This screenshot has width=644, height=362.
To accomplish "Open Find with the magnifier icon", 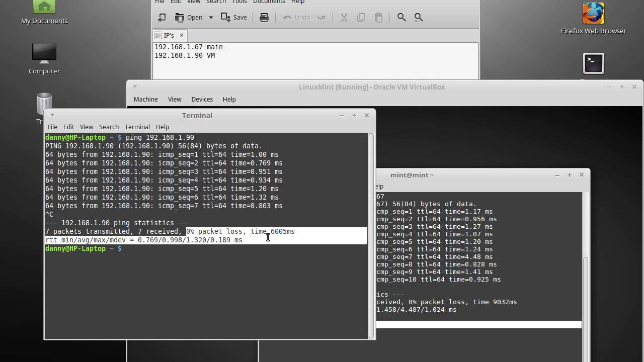I will tap(401, 17).
